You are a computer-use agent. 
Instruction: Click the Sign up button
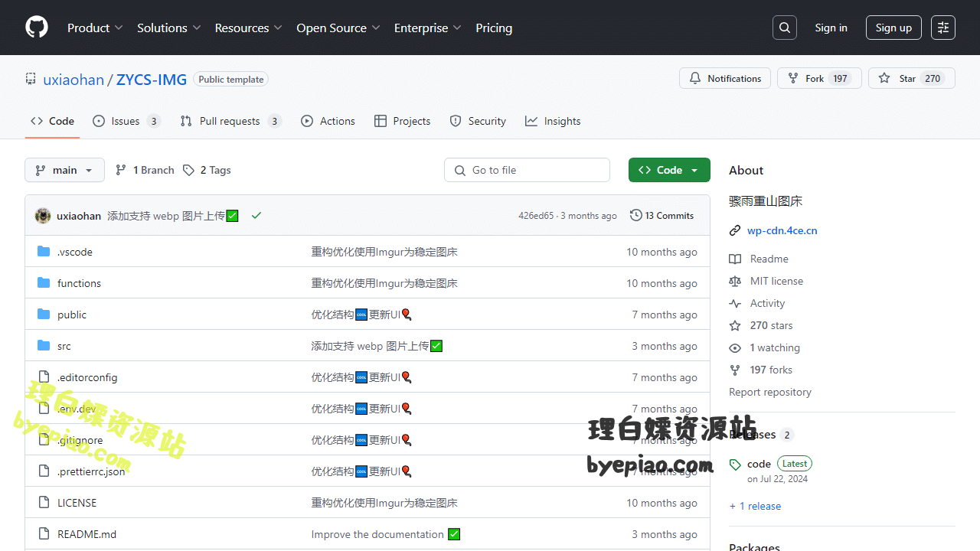point(893,28)
